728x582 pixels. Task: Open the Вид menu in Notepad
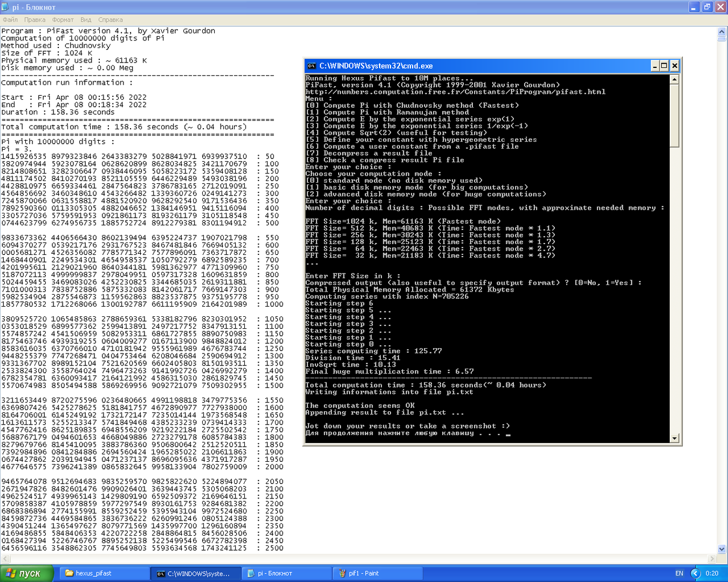coord(86,19)
